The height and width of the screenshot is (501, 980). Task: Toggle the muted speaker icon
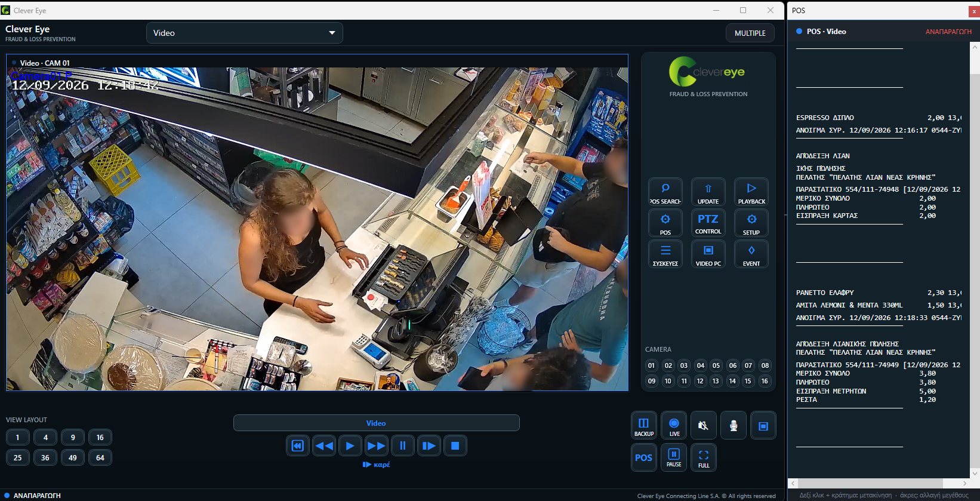(x=704, y=426)
